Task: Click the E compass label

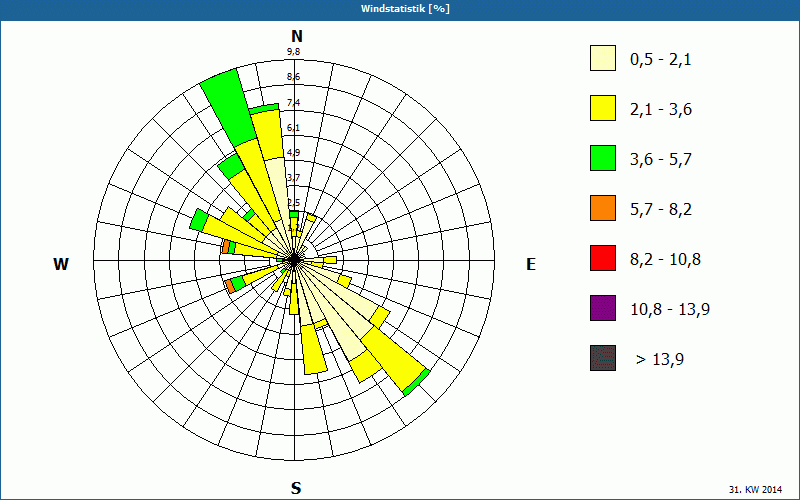Action: coord(531,264)
